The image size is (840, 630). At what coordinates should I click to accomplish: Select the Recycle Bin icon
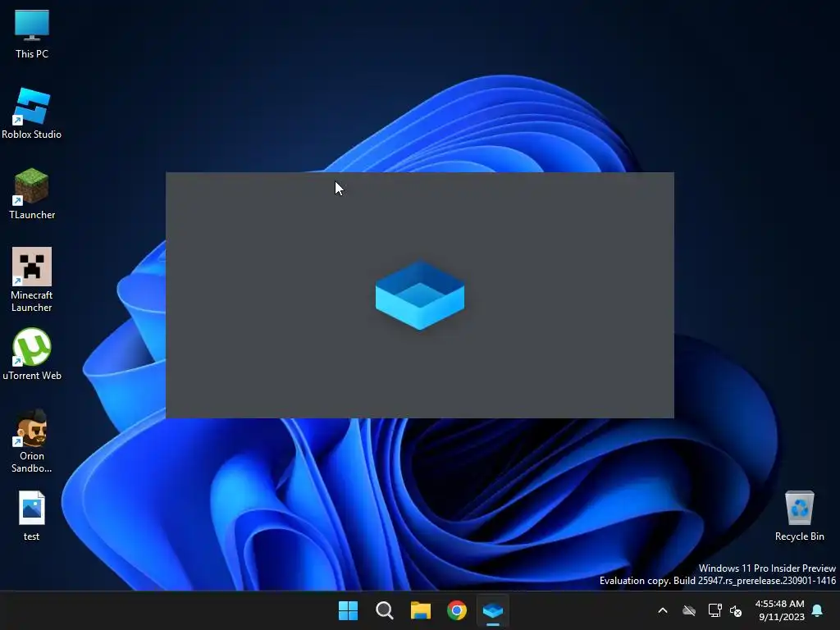point(799,516)
